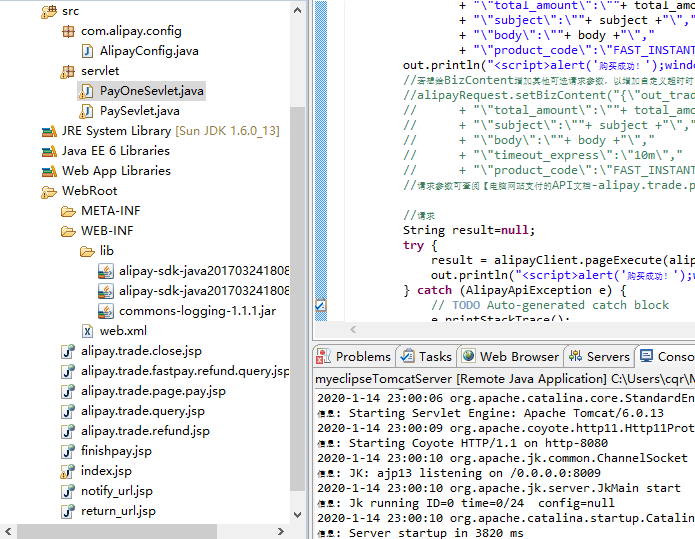The height and width of the screenshot is (539, 695).
Task: Click the PayOneSevlet.java file icon
Action: point(86,91)
